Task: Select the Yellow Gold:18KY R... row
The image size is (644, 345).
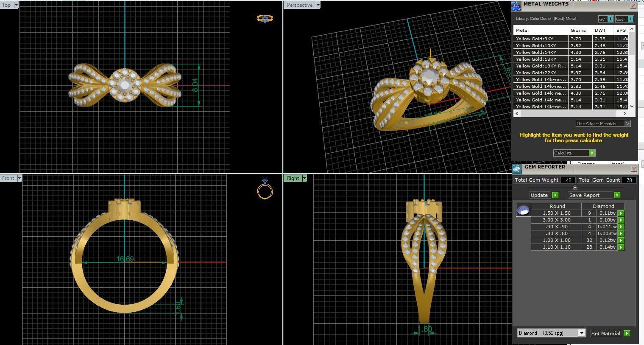Action: pyautogui.click(x=571, y=66)
